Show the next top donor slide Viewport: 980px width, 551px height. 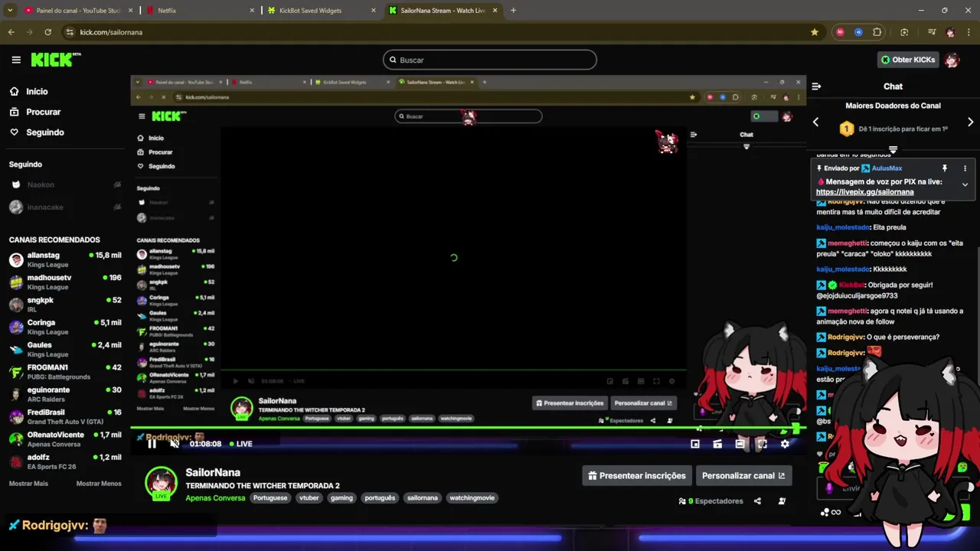(971, 122)
